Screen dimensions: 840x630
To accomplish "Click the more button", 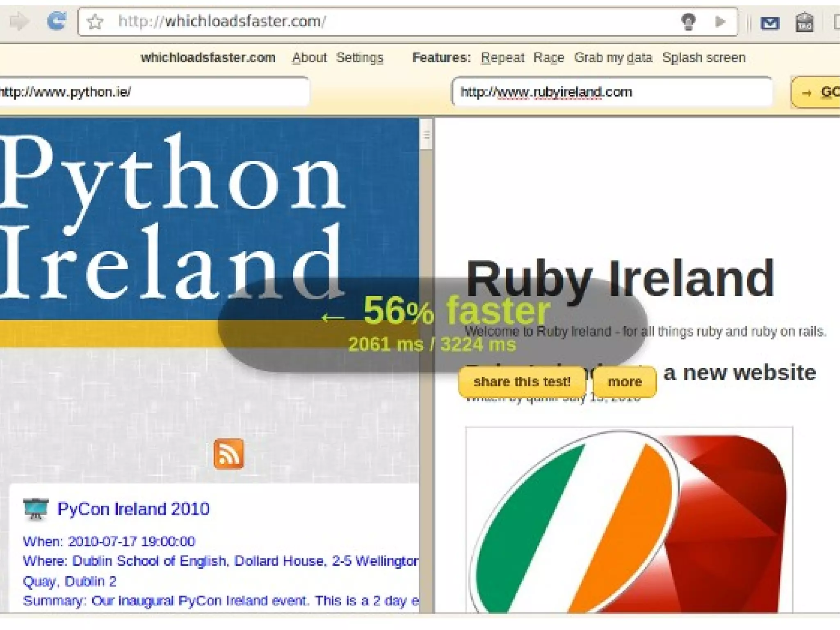I will (x=625, y=382).
